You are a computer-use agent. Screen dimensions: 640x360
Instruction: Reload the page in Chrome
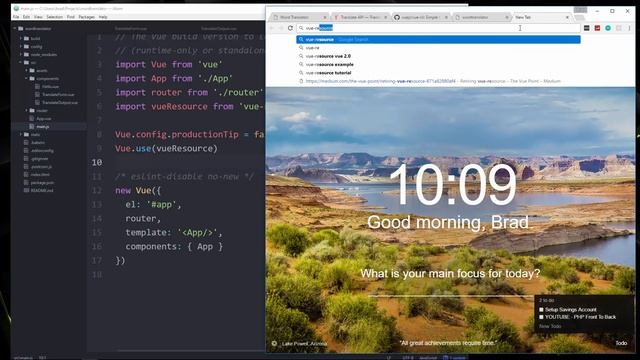point(290,28)
